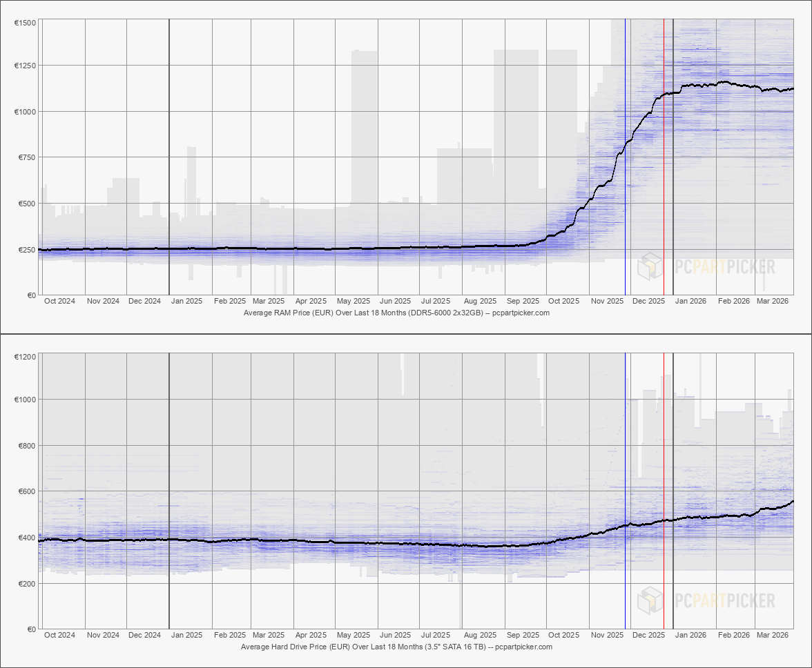Click the €750 label on RAM chart axis
This screenshot has width=812, height=668.
pos(26,157)
